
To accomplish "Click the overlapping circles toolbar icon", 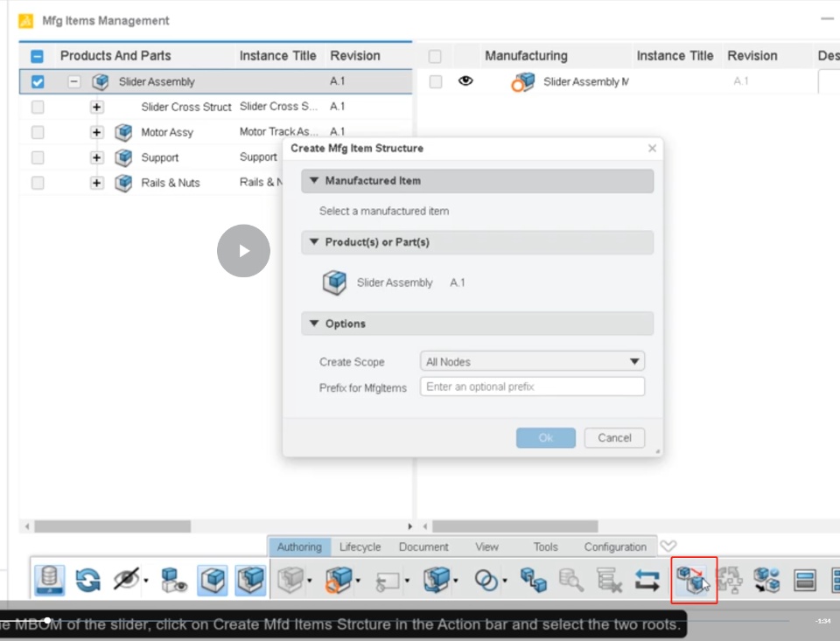I will [486, 581].
